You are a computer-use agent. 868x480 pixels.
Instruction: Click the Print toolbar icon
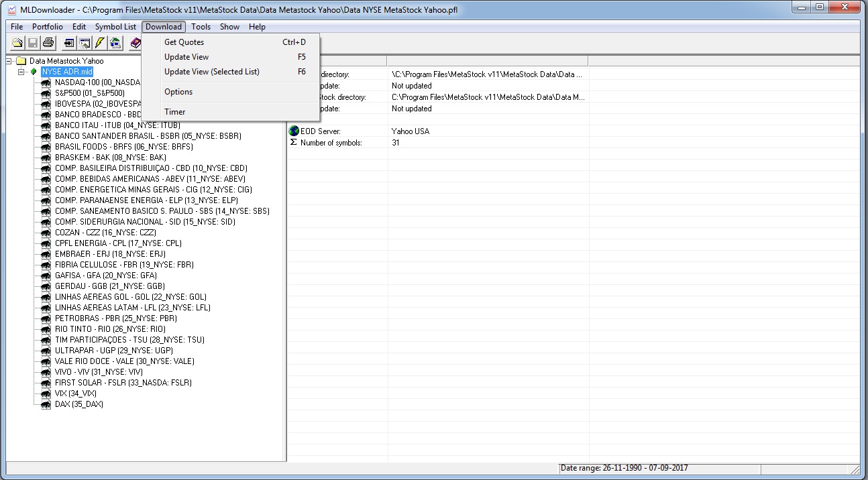pyautogui.click(x=48, y=44)
